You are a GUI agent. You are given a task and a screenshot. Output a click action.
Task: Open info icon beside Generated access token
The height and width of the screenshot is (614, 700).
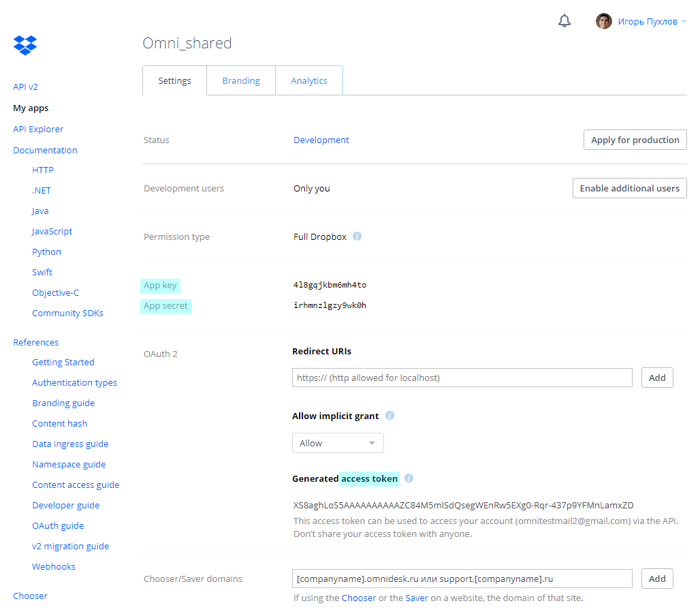tap(409, 478)
